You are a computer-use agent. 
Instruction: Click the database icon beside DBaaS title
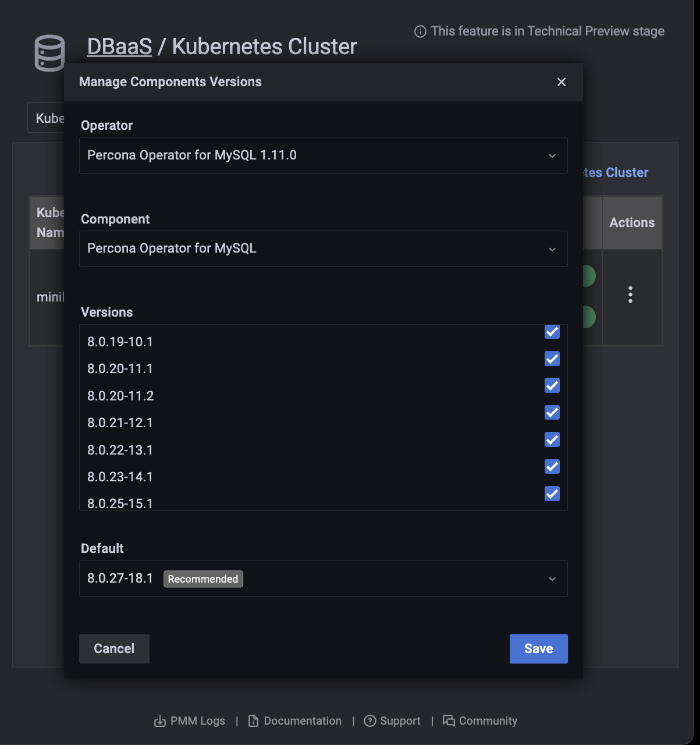click(49, 53)
